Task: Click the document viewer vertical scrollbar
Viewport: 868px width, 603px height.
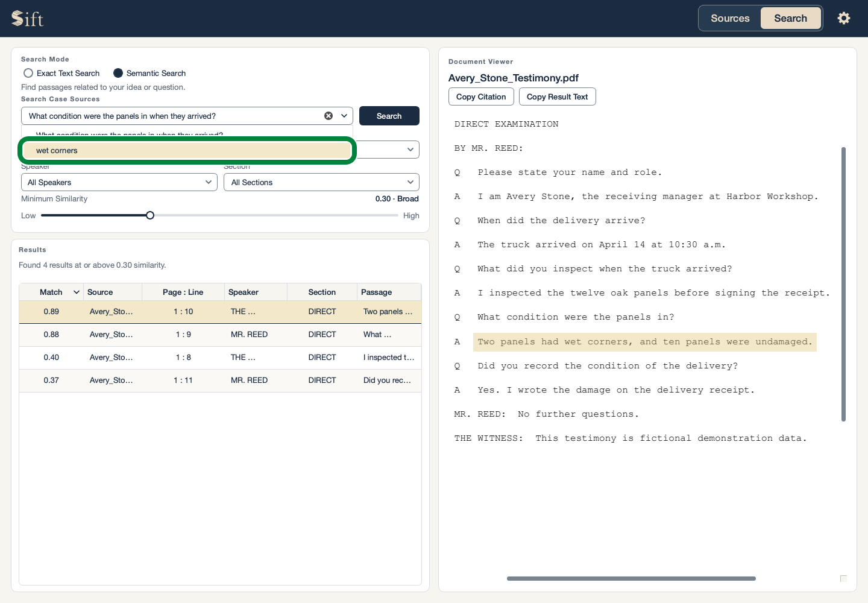Action: click(843, 284)
